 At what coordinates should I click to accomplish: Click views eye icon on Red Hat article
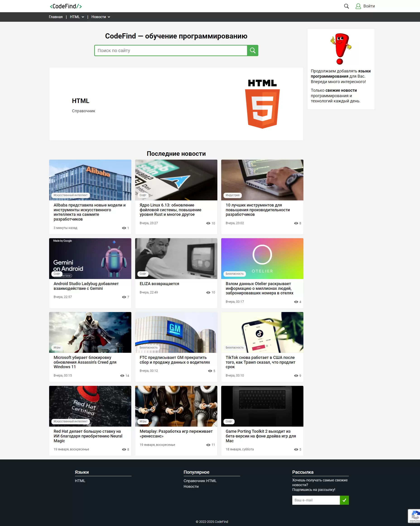coord(124,449)
